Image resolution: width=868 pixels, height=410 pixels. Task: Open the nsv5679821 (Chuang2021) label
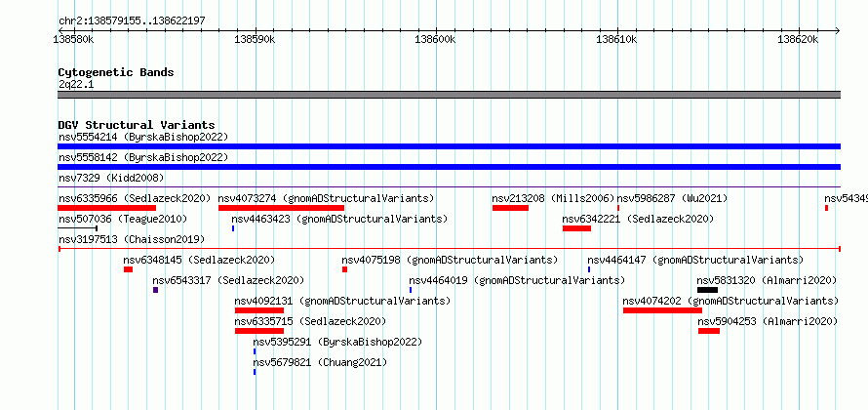[320, 362]
